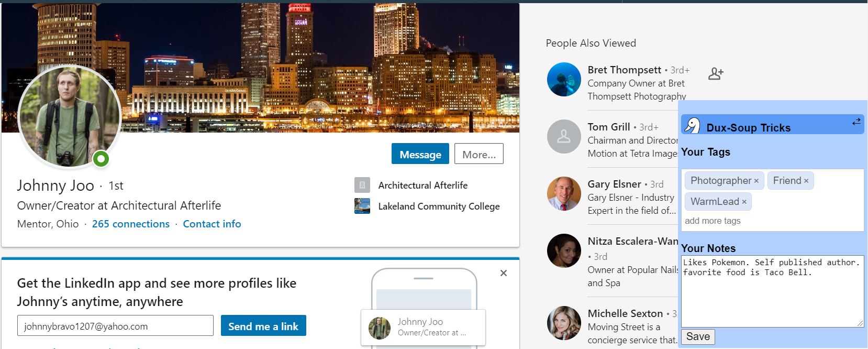Click inside the Your Notes text area
Image resolution: width=868 pixels, height=349 pixels.
coord(772,291)
